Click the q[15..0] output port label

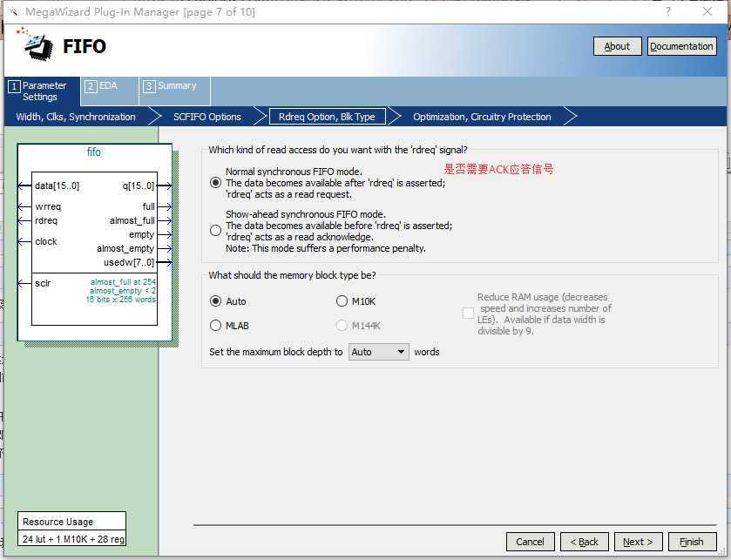(x=139, y=186)
